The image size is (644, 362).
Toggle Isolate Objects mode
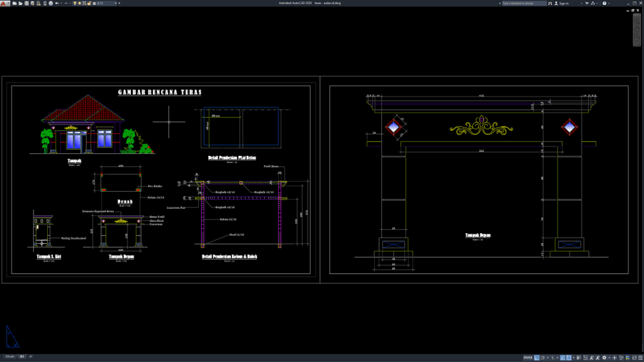[x=621, y=357]
